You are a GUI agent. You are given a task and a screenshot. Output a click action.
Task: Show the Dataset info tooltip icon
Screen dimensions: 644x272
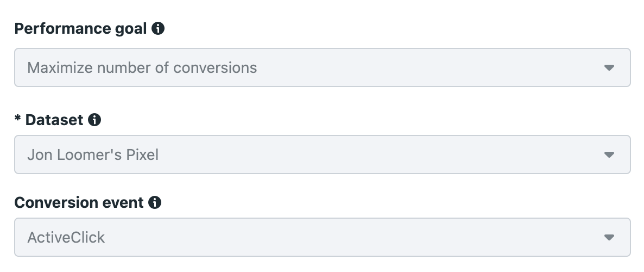point(94,120)
